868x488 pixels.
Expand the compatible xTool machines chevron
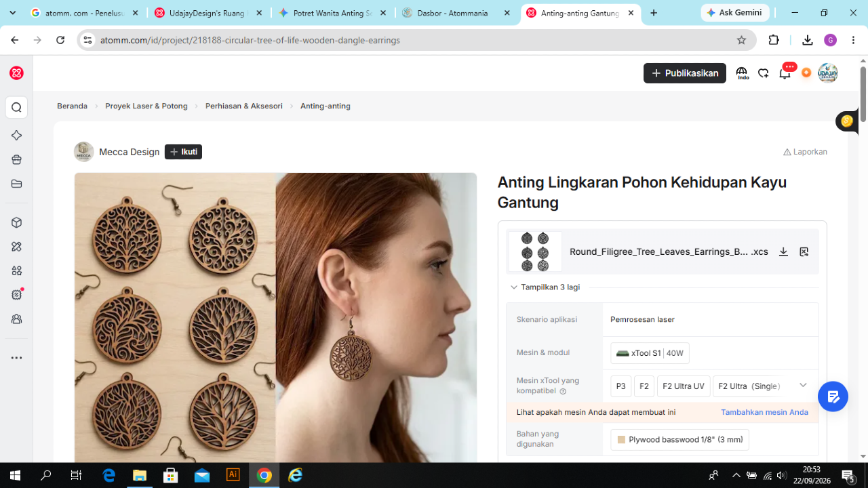[803, 385]
